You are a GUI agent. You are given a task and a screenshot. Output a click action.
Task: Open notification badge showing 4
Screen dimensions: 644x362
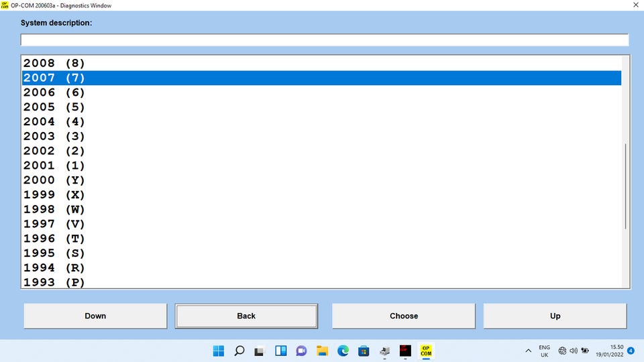pyautogui.click(x=631, y=351)
